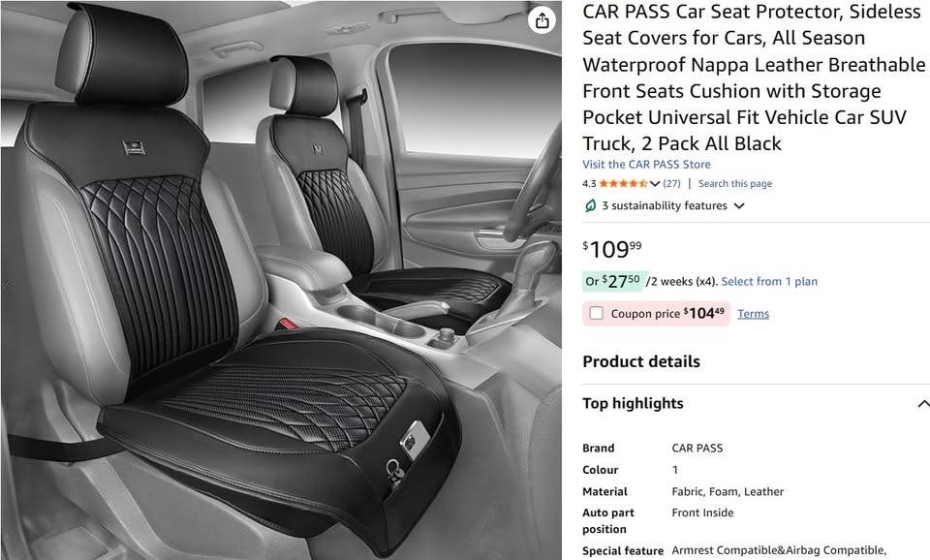Viewport: 930px width, 560px height.
Task: Click the Search this page link
Action: coord(735,184)
